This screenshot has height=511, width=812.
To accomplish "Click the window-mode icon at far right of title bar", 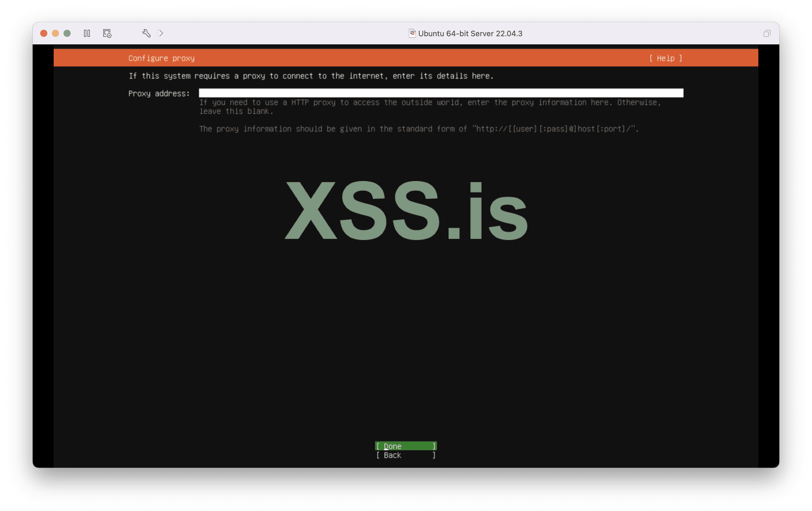I will click(x=766, y=33).
